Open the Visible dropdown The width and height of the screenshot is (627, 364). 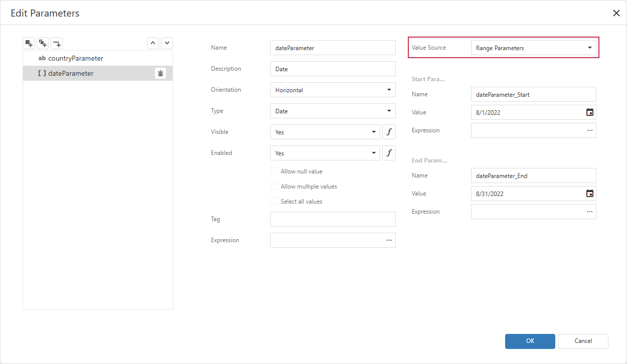pyautogui.click(x=325, y=132)
